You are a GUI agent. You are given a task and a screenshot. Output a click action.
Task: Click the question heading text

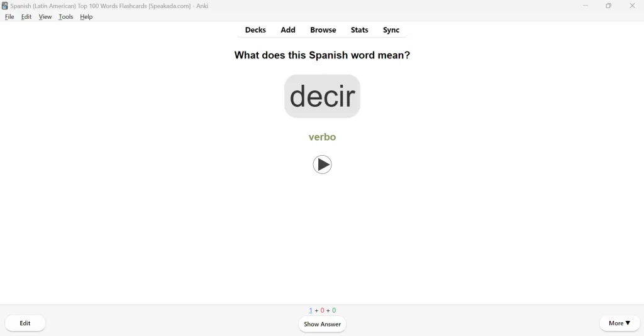click(x=323, y=55)
